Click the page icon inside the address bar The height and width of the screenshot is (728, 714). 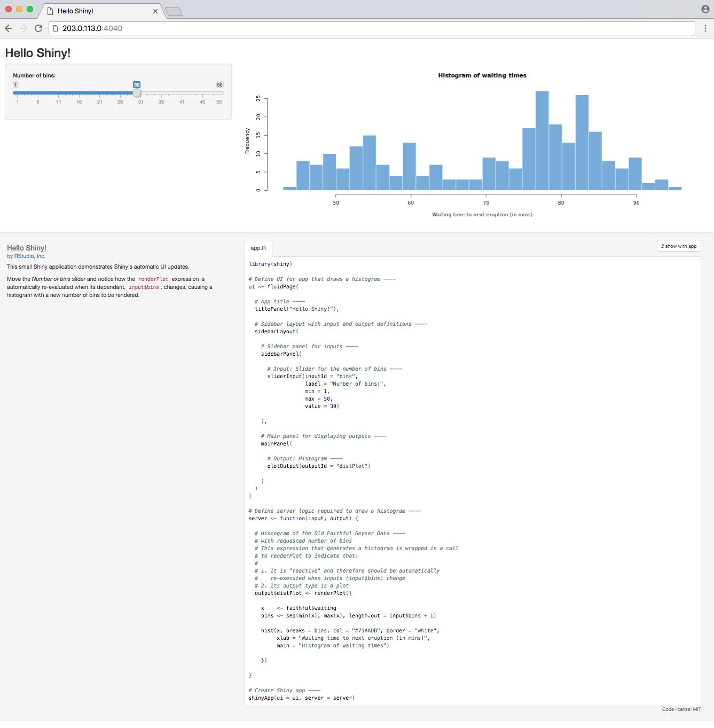pos(56,28)
